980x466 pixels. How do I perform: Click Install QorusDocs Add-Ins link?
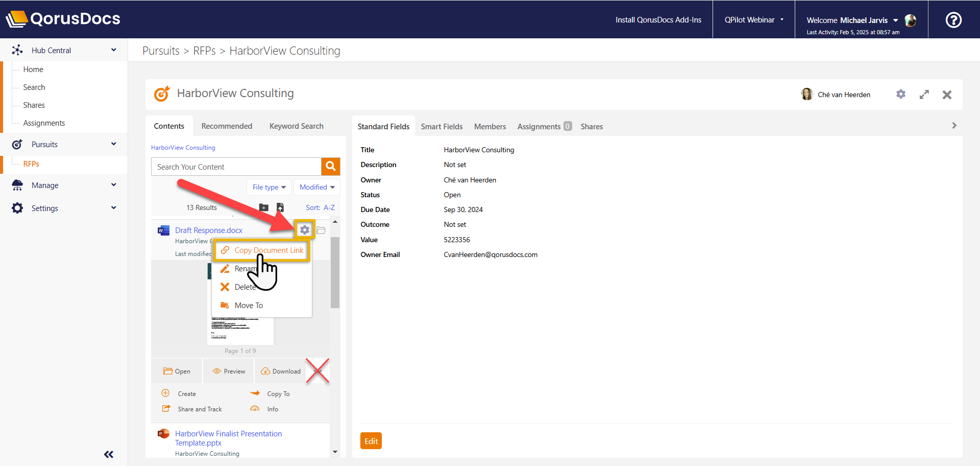click(658, 19)
